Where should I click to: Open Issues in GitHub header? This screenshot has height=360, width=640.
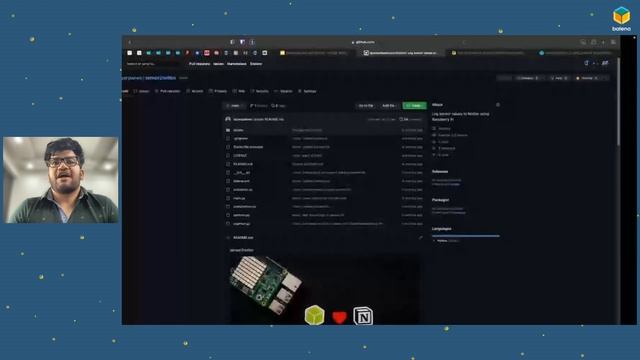coord(218,64)
